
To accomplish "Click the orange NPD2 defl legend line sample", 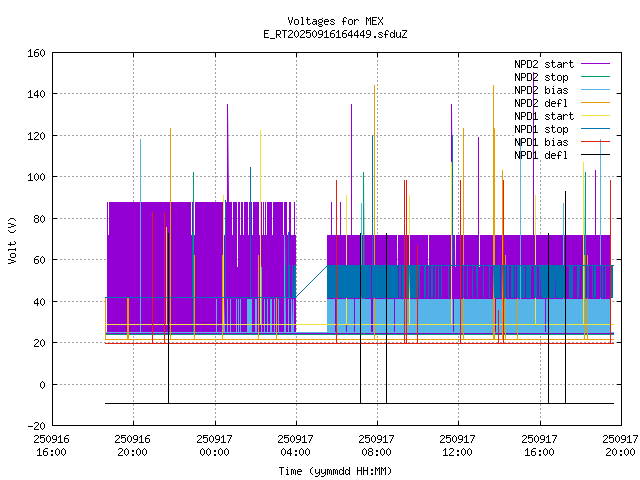I will 594,103.
